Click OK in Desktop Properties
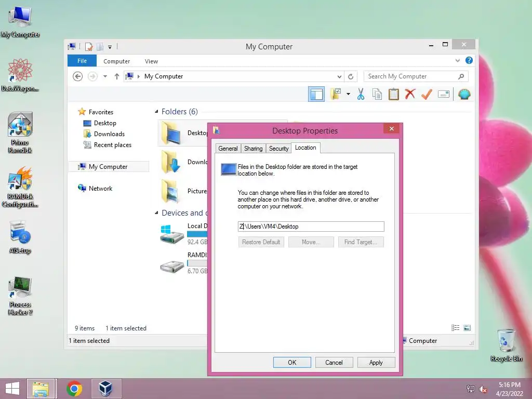Screen dimensions: 532x399 pyautogui.click(x=292, y=362)
